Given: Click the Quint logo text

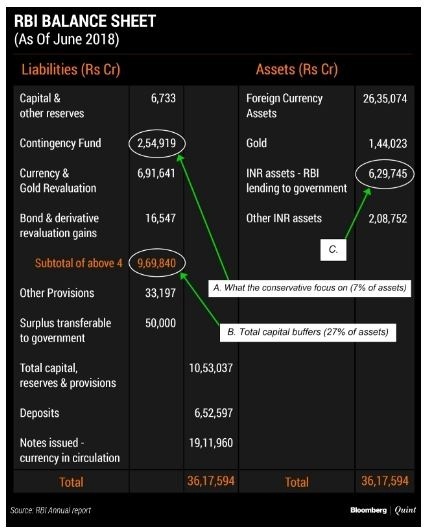Looking at the screenshot, I should pyautogui.click(x=405, y=510).
